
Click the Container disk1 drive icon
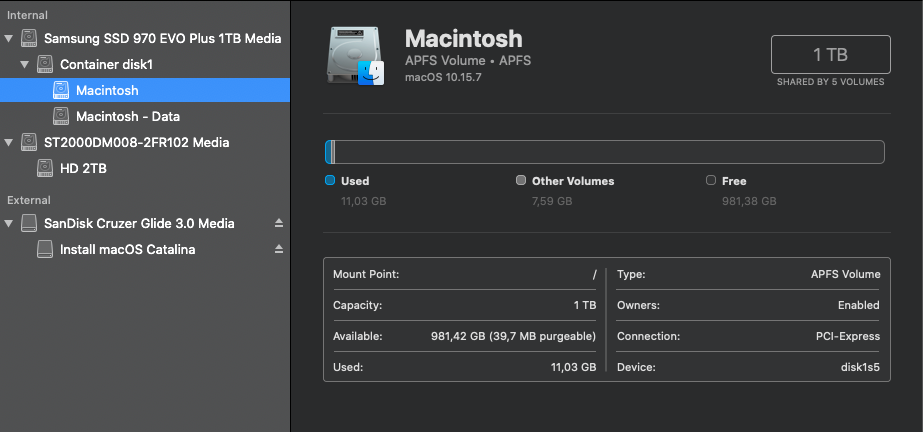click(45, 64)
